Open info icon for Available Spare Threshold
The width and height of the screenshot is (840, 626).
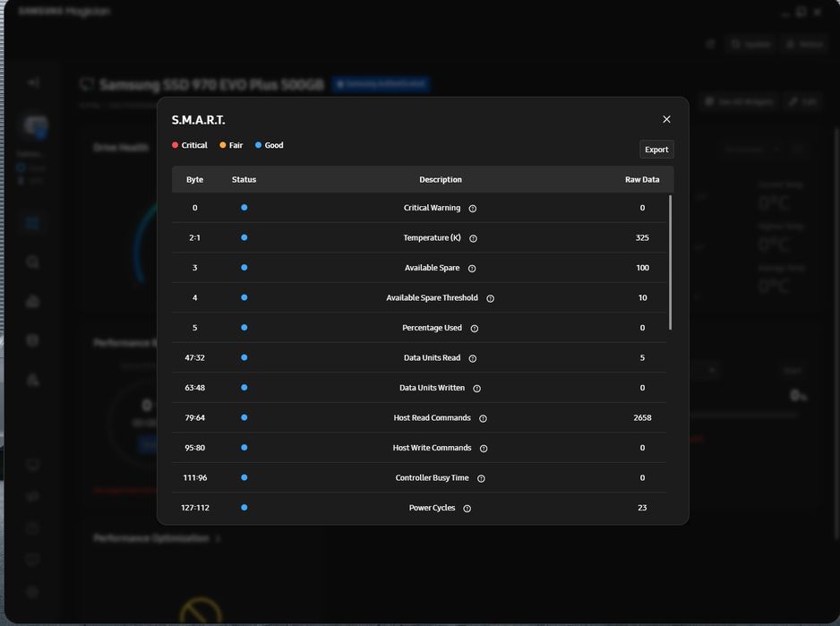[490, 298]
